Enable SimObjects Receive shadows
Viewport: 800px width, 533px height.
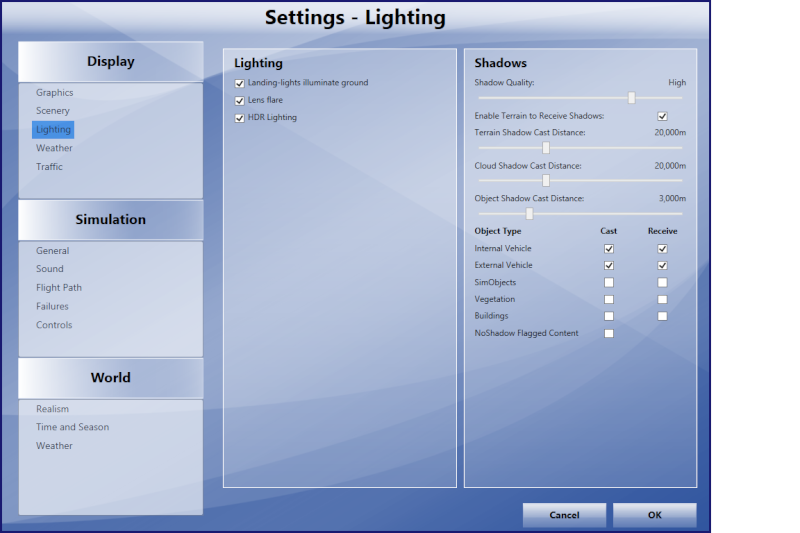(x=662, y=283)
